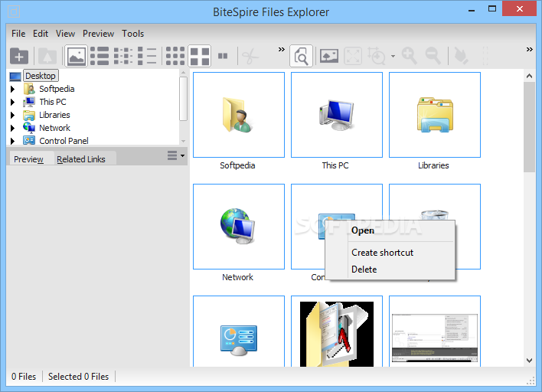Expand the first toolbar overflow chevron
The image size is (542, 392).
(282, 50)
